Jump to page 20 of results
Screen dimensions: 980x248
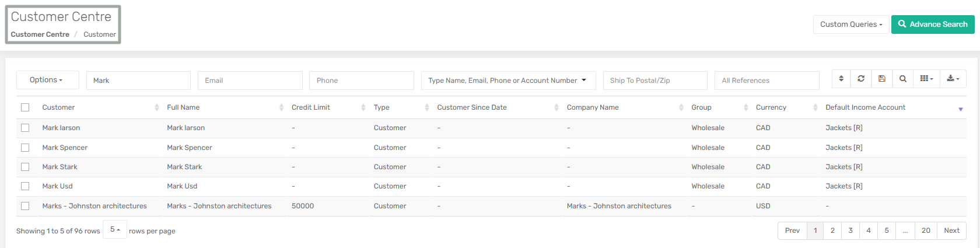click(x=926, y=230)
